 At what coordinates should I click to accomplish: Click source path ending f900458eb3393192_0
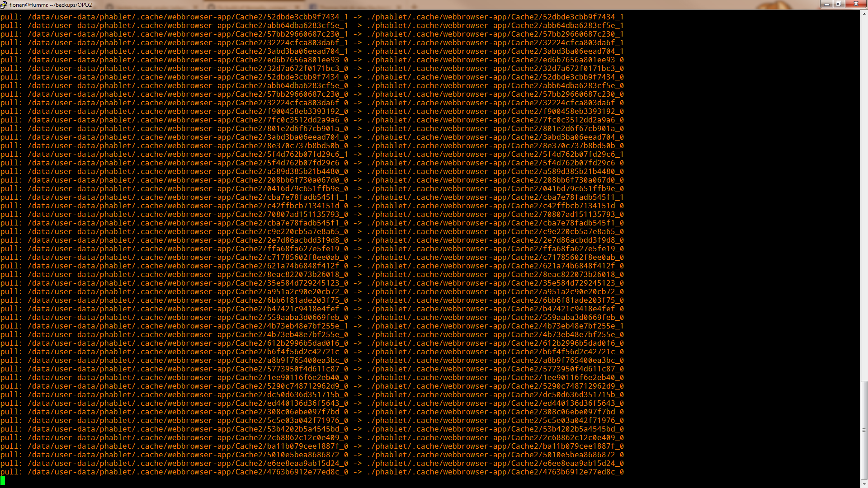click(188, 111)
